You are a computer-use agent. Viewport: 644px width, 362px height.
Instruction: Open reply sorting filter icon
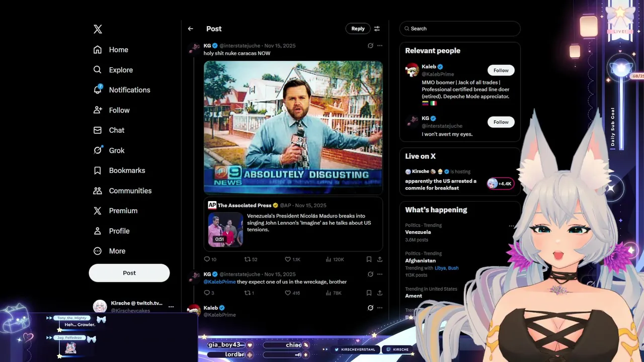click(377, 29)
